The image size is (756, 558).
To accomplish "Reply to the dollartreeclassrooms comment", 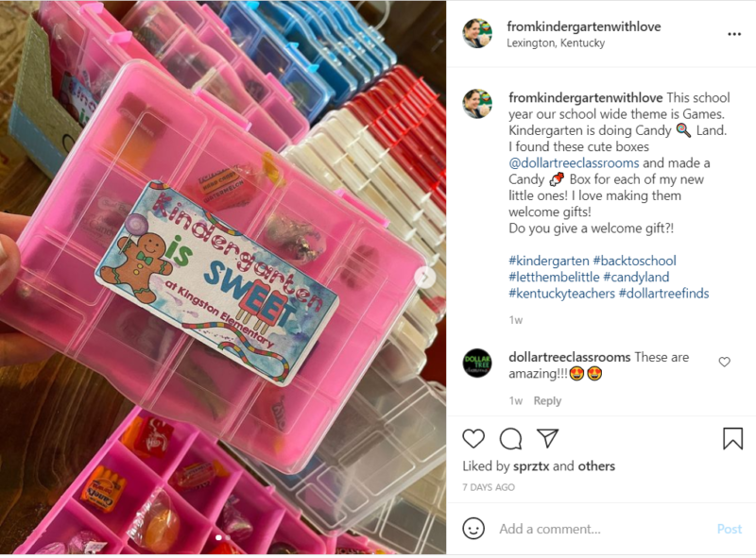I will (x=547, y=400).
